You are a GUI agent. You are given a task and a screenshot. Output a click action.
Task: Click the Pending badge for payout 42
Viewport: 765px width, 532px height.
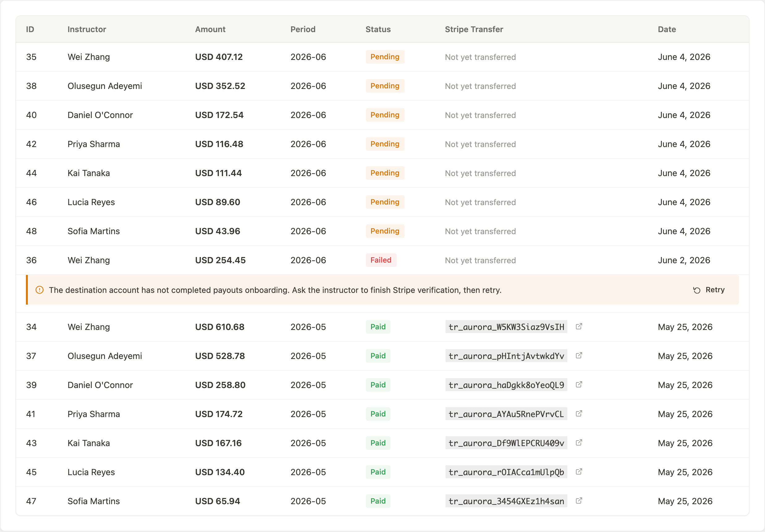tap(385, 144)
